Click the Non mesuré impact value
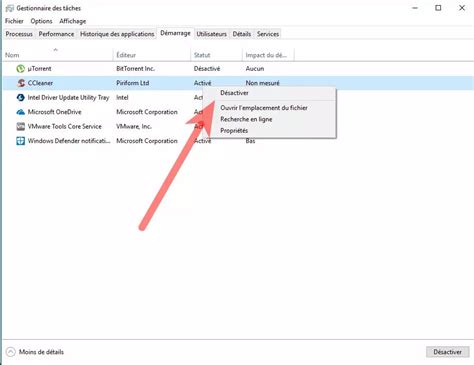The height and width of the screenshot is (365, 474). [x=262, y=83]
